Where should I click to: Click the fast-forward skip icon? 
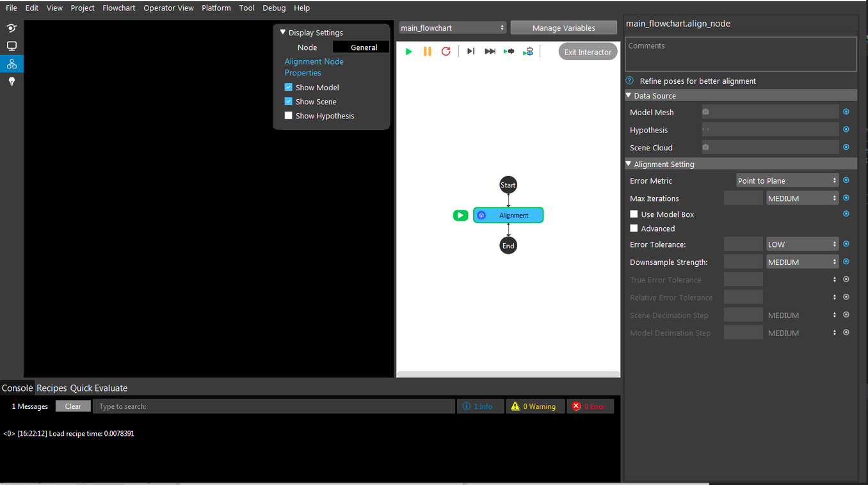pyautogui.click(x=490, y=51)
